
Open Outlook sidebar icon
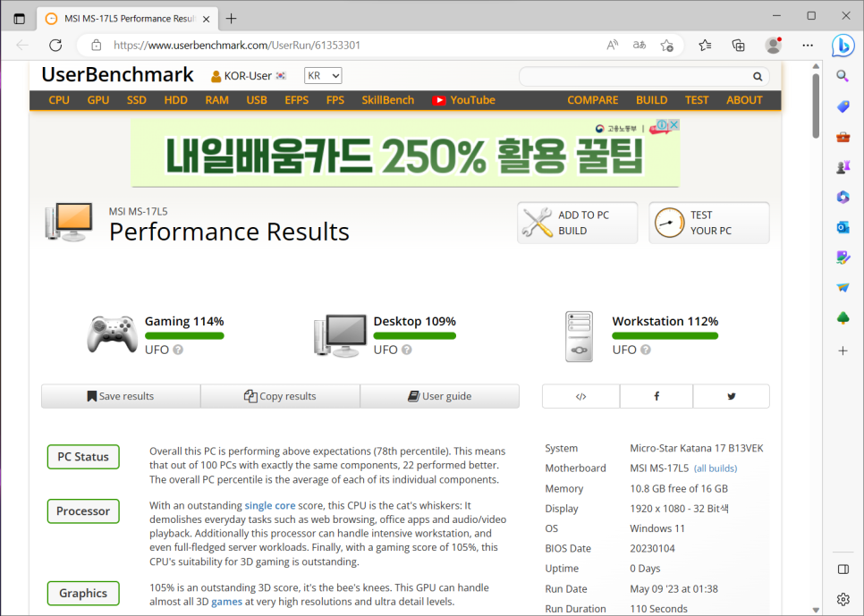(843, 227)
